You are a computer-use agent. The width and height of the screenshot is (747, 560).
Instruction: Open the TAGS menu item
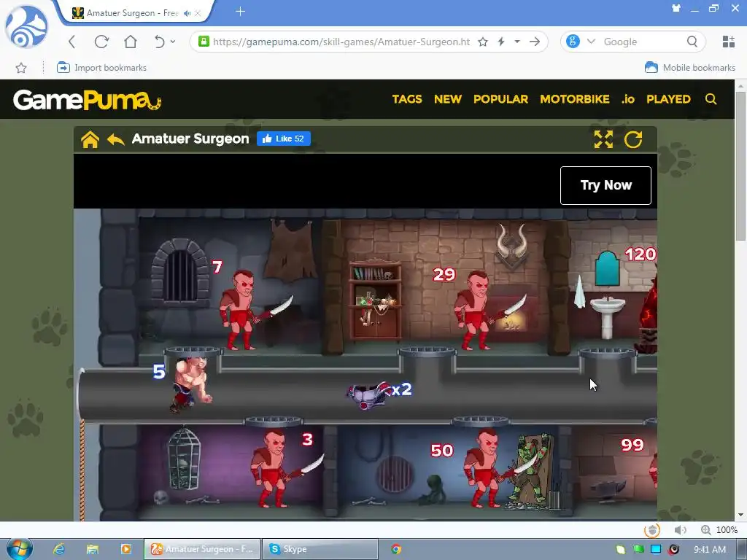tap(407, 99)
